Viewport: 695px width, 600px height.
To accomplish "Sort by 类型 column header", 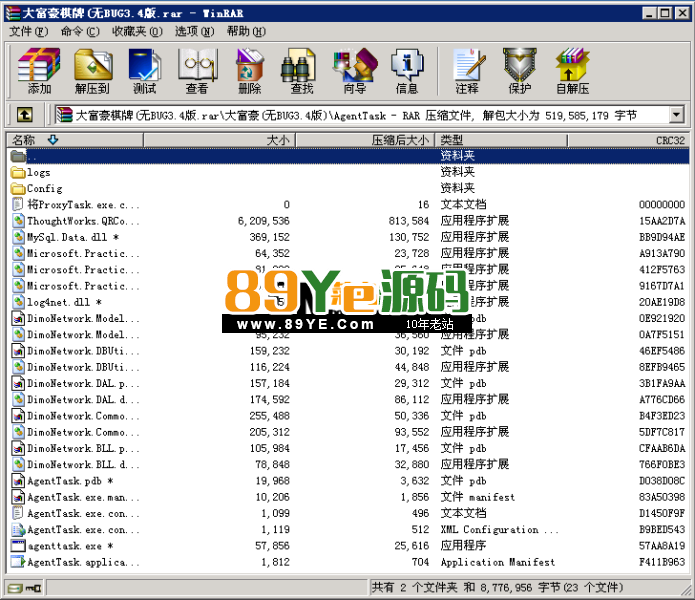I will tap(501, 140).
